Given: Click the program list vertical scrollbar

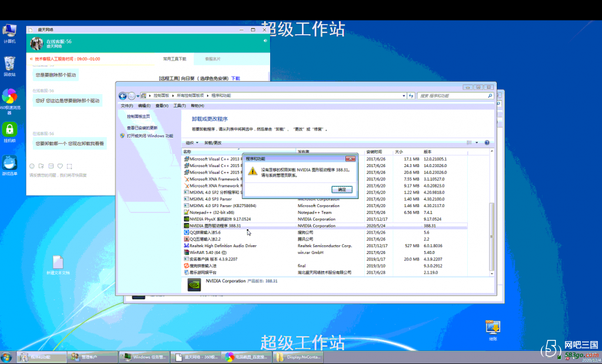Looking at the screenshot, I should (492, 236).
